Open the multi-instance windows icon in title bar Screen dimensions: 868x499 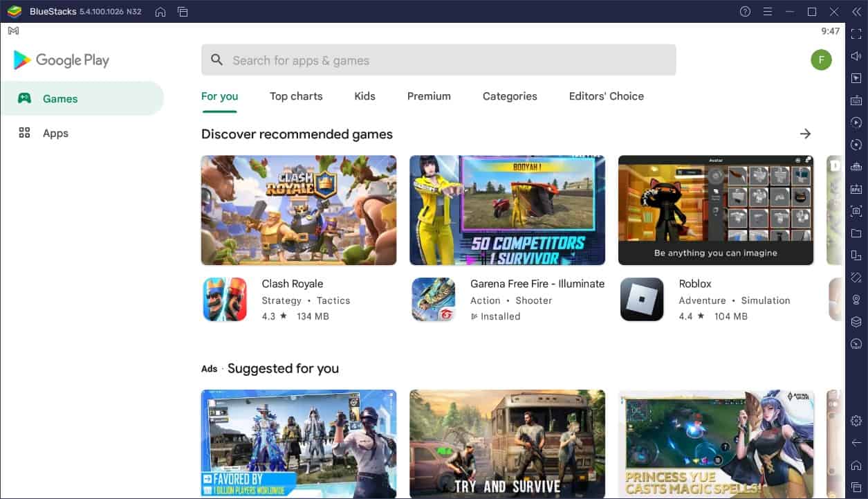click(183, 12)
